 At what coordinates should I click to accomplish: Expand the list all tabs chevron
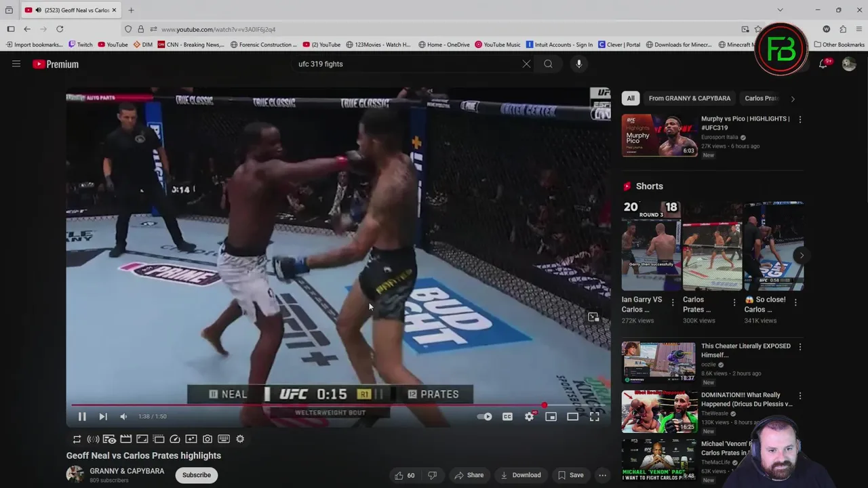click(x=780, y=10)
